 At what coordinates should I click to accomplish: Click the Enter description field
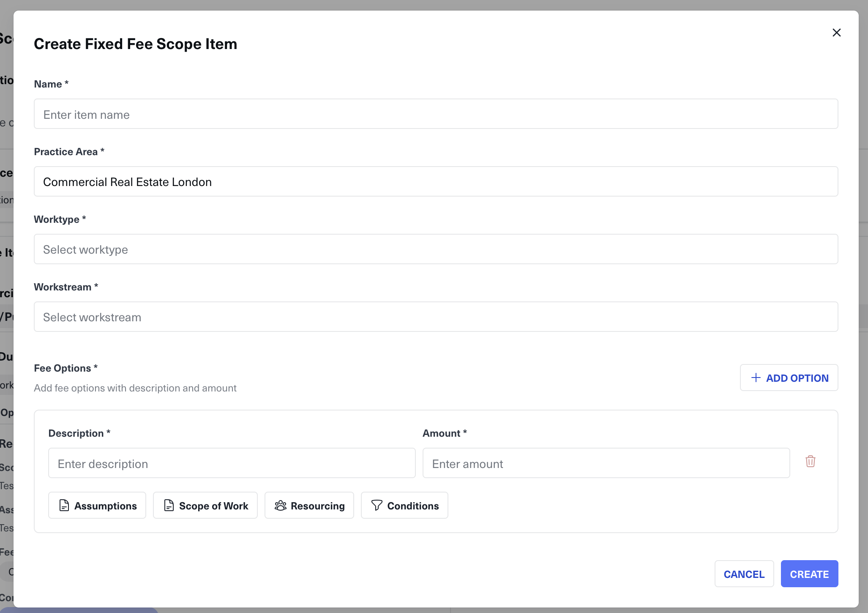click(x=232, y=463)
